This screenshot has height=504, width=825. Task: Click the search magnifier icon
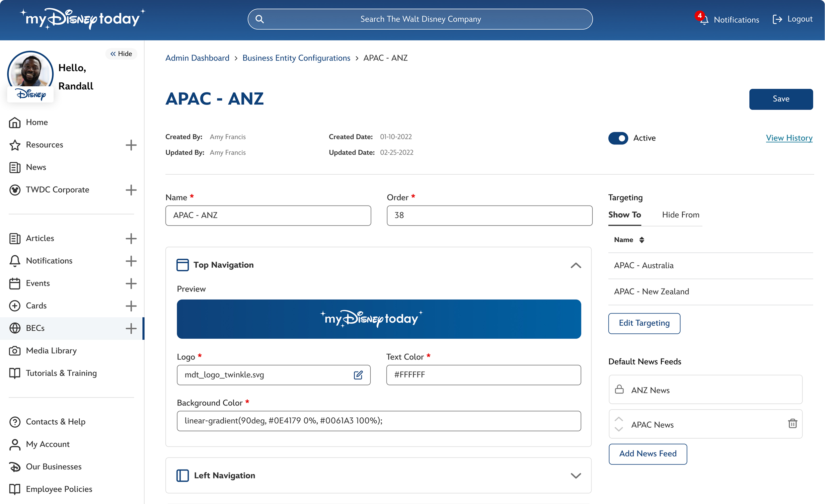(x=260, y=19)
